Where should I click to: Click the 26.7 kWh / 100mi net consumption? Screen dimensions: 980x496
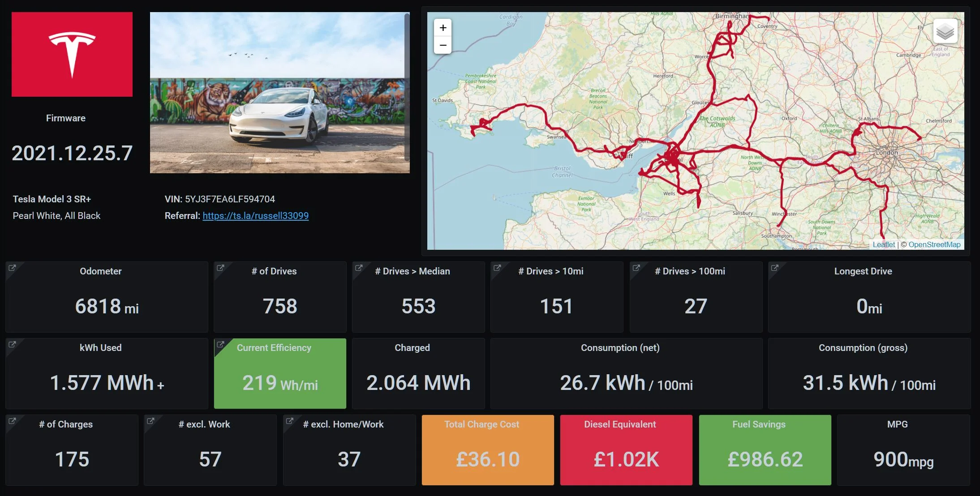click(x=626, y=383)
